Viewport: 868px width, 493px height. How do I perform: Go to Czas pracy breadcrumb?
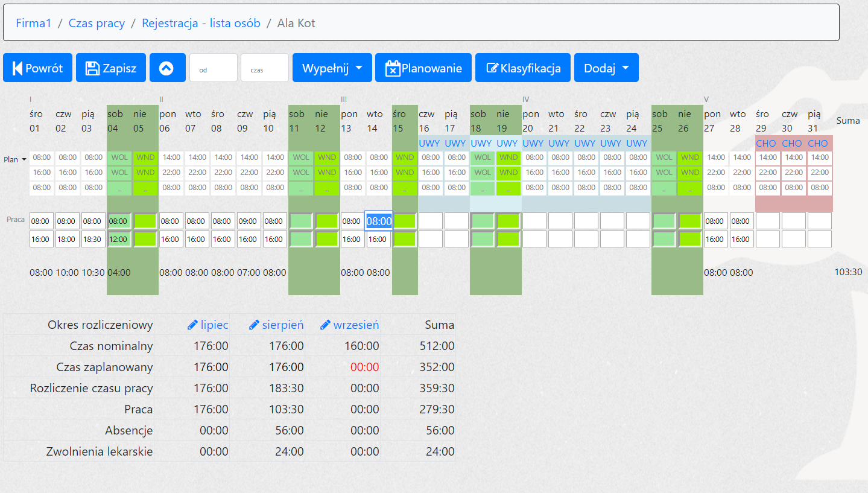click(x=97, y=24)
